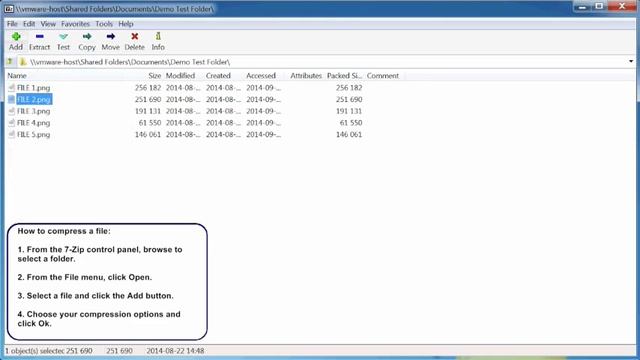Click packed size 146 061 of FILE 5.png
Screen dimensions: 640x360
349,134
